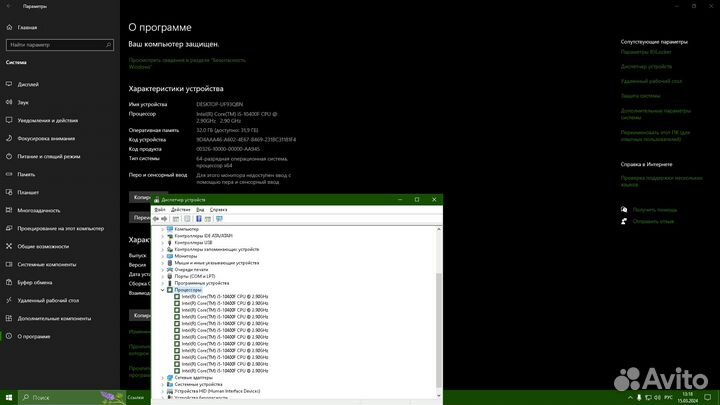Viewport: 720px width, 405px height.
Task: Expand Порты (COM и LPT) node
Action: pos(163,276)
